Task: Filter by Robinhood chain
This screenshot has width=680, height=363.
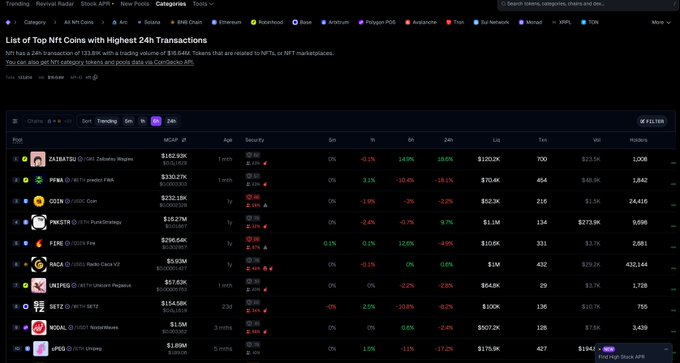Action: (267, 22)
